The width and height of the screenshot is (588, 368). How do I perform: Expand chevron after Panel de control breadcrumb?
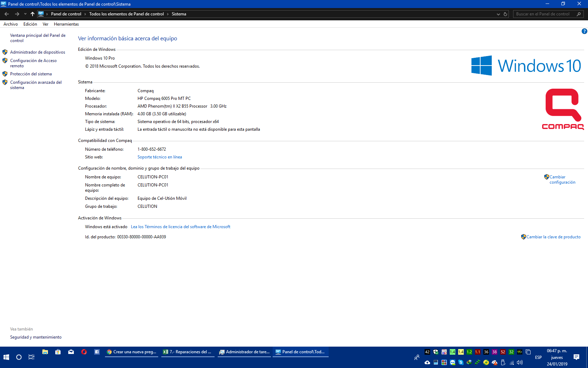click(85, 14)
